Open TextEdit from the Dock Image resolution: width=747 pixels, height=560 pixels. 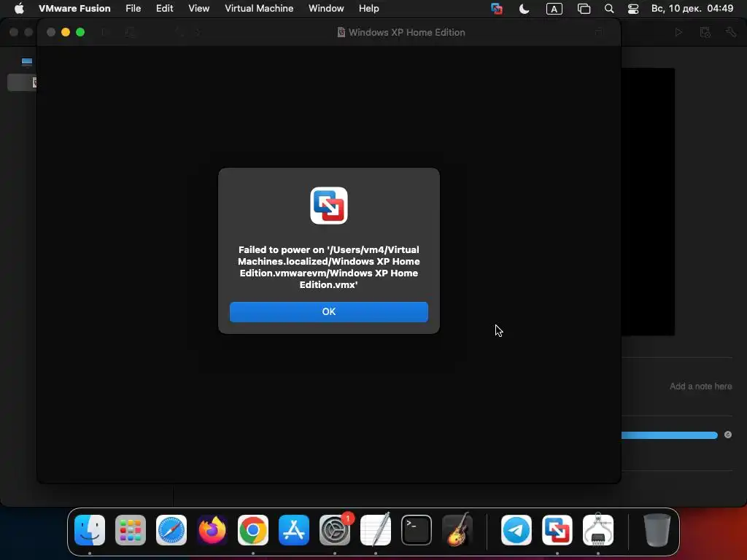376,530
